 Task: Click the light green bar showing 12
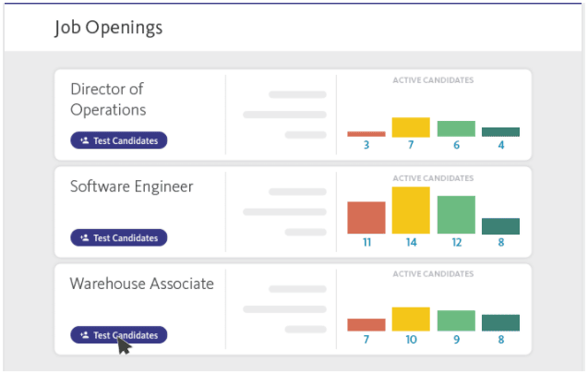click(456, 214)
